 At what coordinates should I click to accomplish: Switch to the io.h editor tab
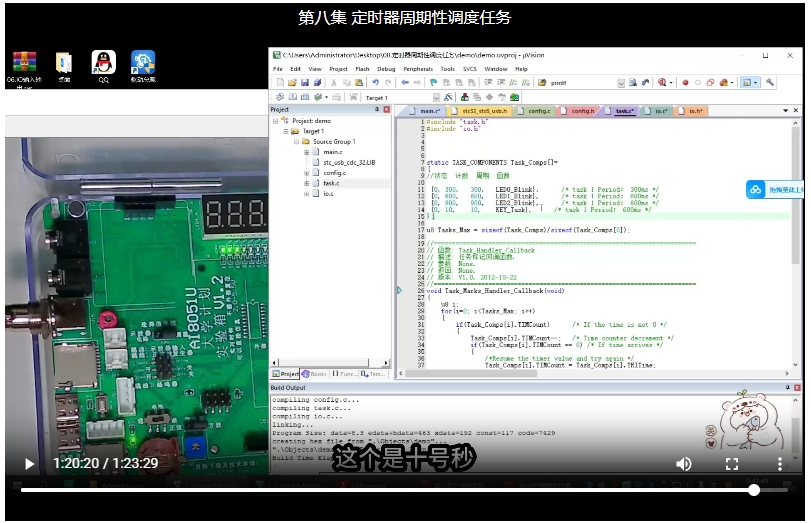[691, 111]
